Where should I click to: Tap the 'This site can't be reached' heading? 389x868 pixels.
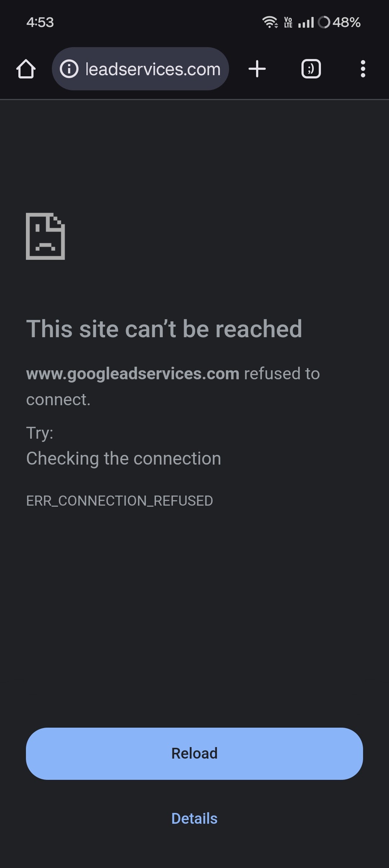point(164,329)
